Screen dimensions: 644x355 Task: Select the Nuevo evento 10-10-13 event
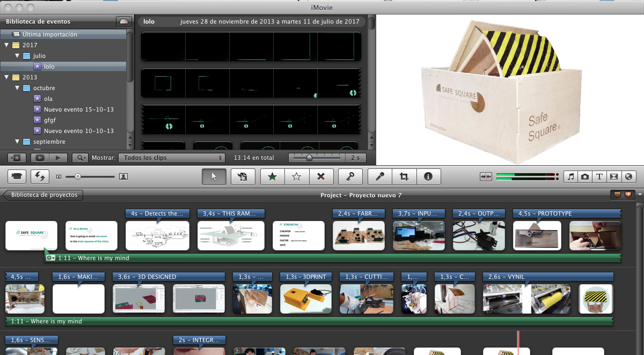[x=63, y=131]
